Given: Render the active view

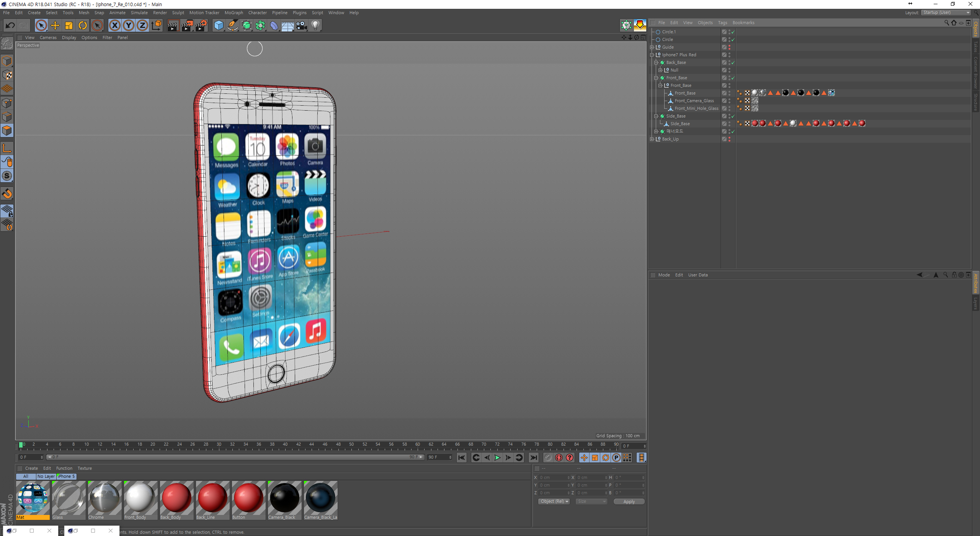Looking at the screenshot, I should click(173, 26).
